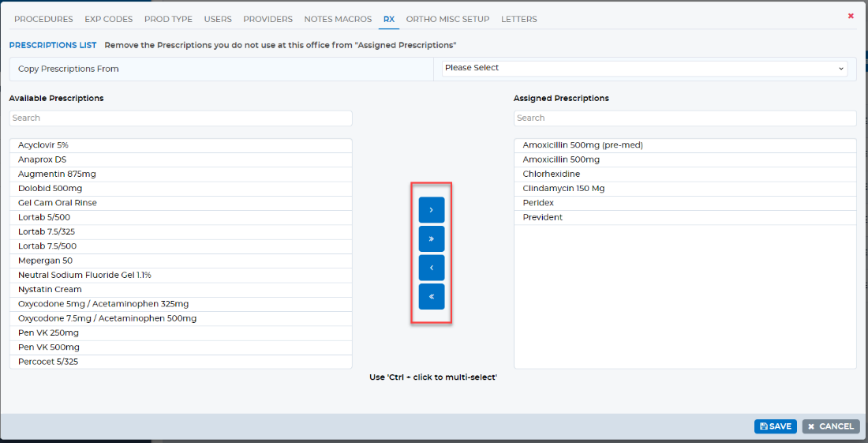Open the Exp Codes tab

(109, 19)
